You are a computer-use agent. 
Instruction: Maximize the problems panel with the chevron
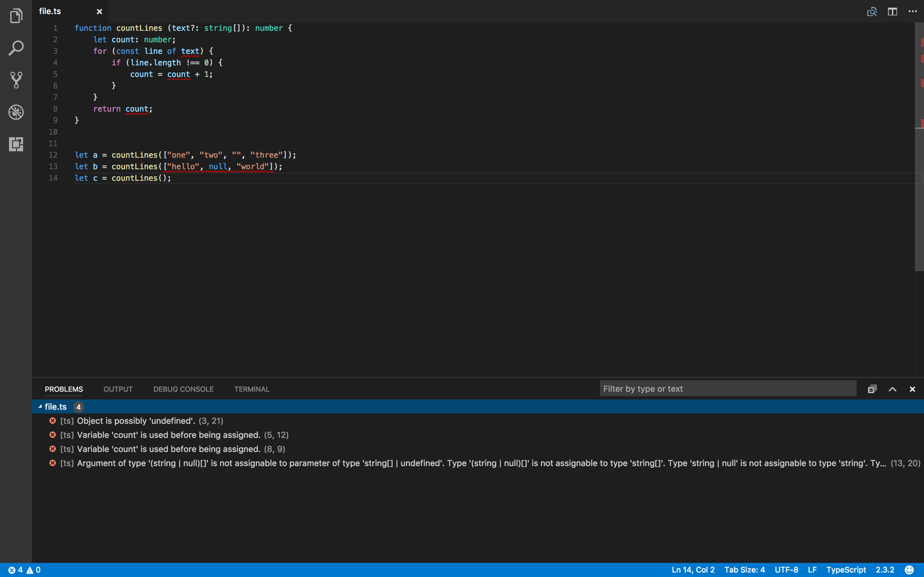(892, 389)
